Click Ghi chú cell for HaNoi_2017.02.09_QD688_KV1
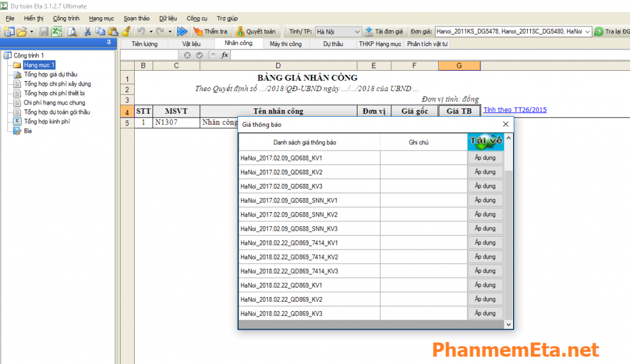 [423, 158]
